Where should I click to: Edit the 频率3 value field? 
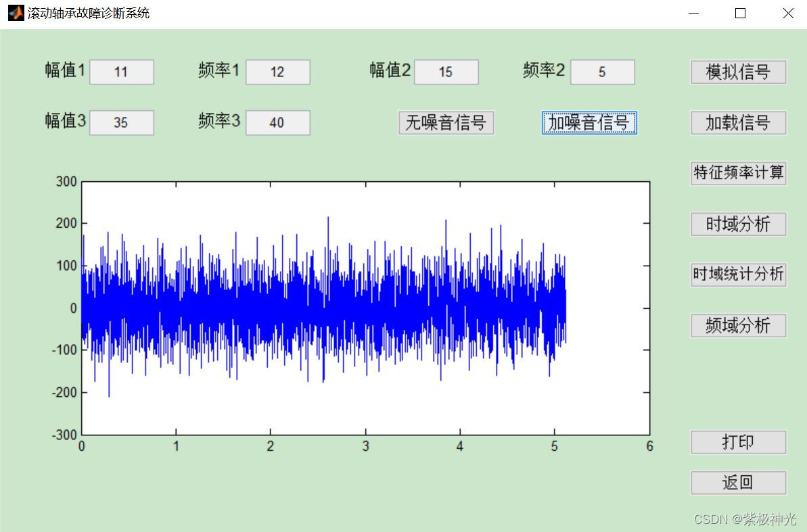[278, 123]
